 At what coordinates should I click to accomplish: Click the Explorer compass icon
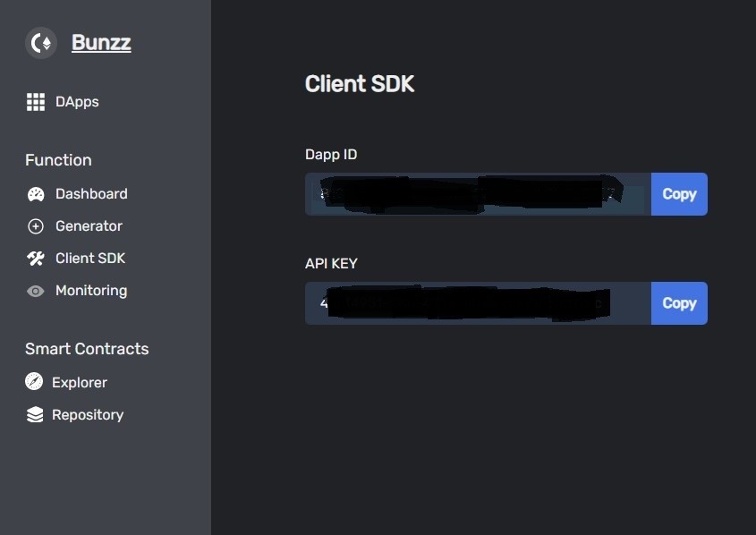[34, 381]
